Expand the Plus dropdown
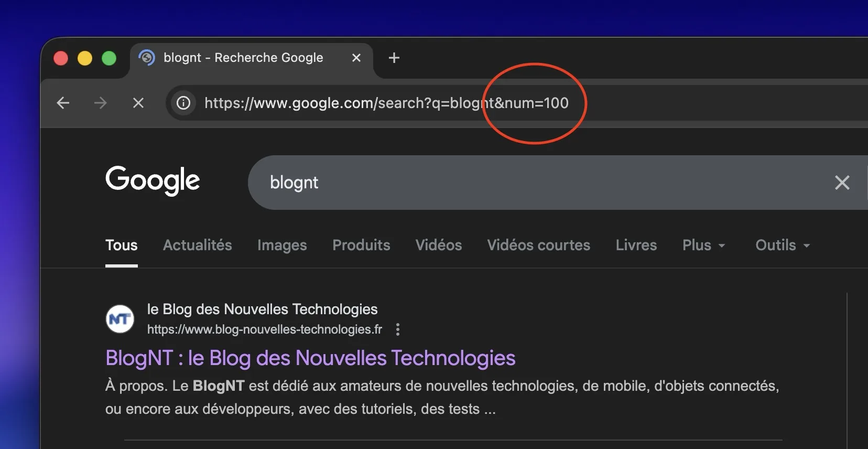The width and height of the screenshot is (868, 449). [x=704, y=245]
